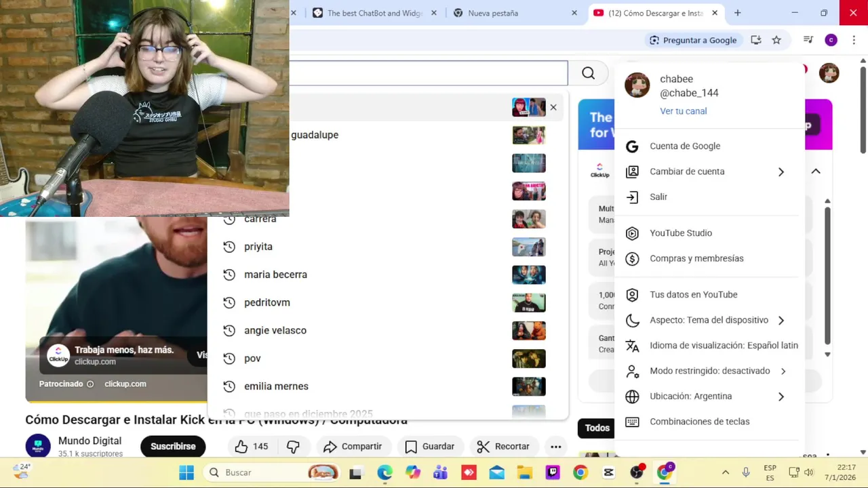Open a new tab with plus button
Image resolution: width=868 pixels, height=488 pixels.
coord(737,13)
